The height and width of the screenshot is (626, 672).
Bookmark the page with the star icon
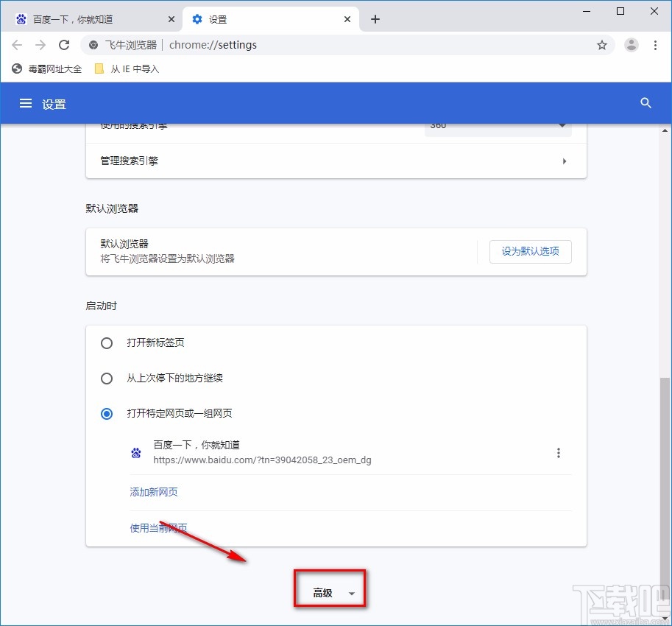pyautogui.click(x=602, y=45)
